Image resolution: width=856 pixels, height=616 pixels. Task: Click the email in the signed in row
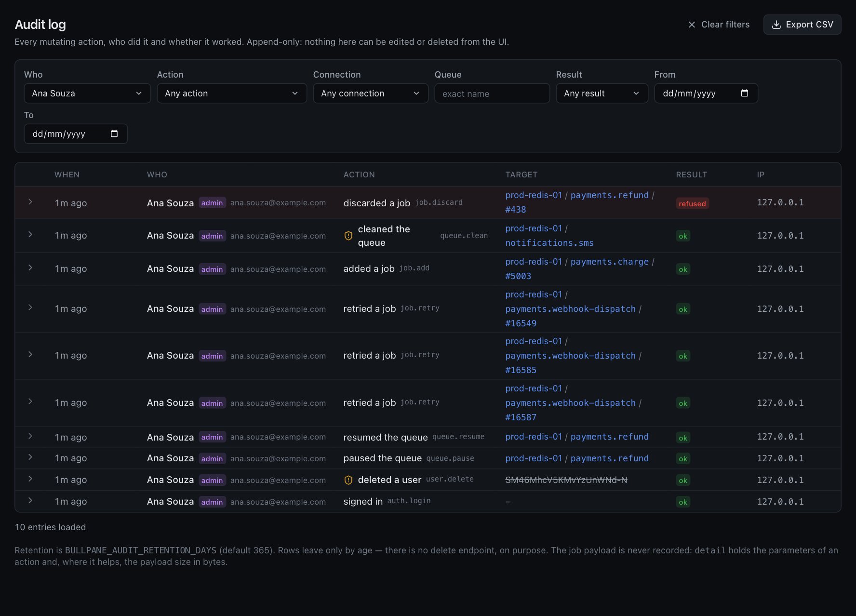pos(278,502)
